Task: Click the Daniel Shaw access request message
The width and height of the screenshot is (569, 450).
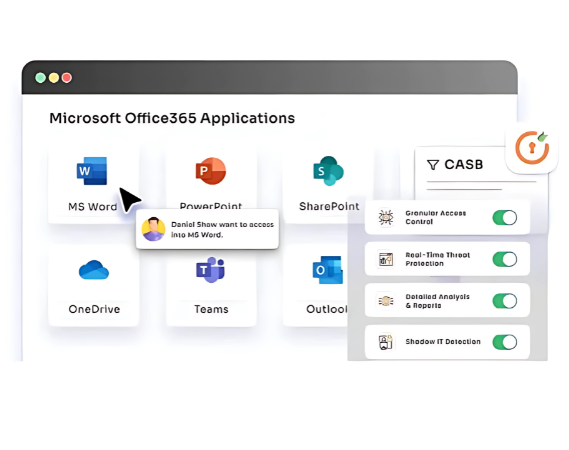Action: (x=222, y=229)
